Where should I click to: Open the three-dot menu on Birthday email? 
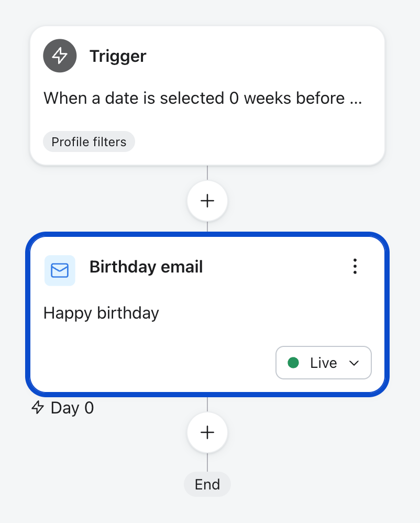click(x=355, y=266)
